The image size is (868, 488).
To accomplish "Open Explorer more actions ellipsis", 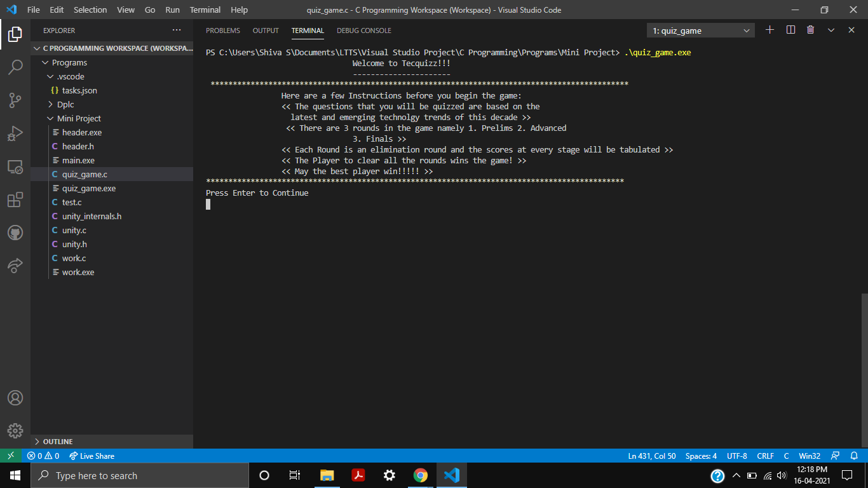I will (x=177, y=30).
